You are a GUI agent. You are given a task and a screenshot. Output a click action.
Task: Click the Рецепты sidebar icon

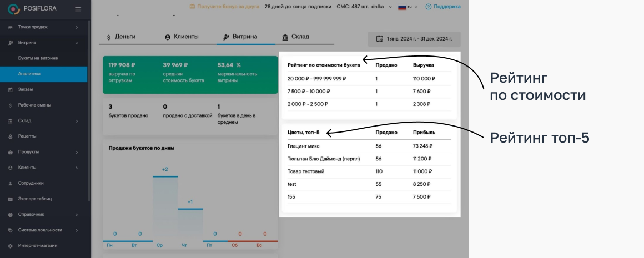[11, 136]
